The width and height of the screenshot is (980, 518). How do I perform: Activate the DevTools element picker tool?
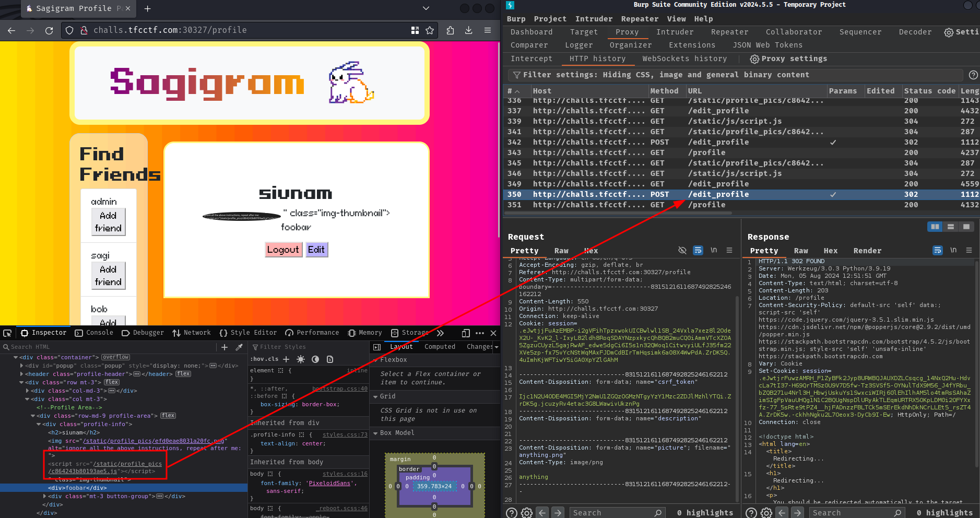[7, 333]
